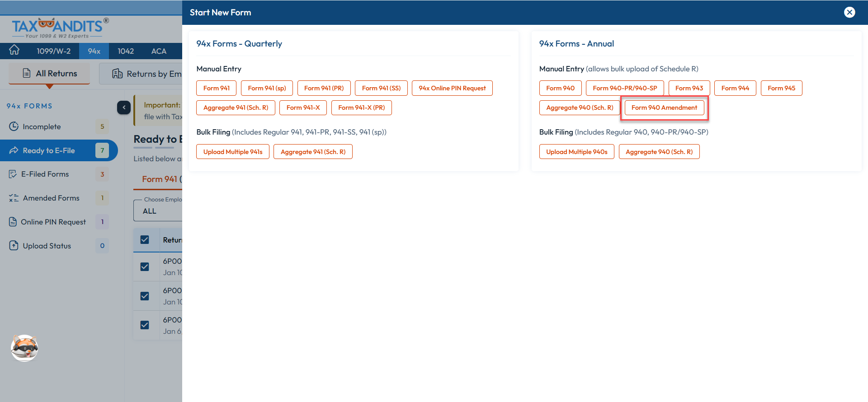Start a new Form 940
The width and height of the screenshot is (868, 402).
coord(560,88)
